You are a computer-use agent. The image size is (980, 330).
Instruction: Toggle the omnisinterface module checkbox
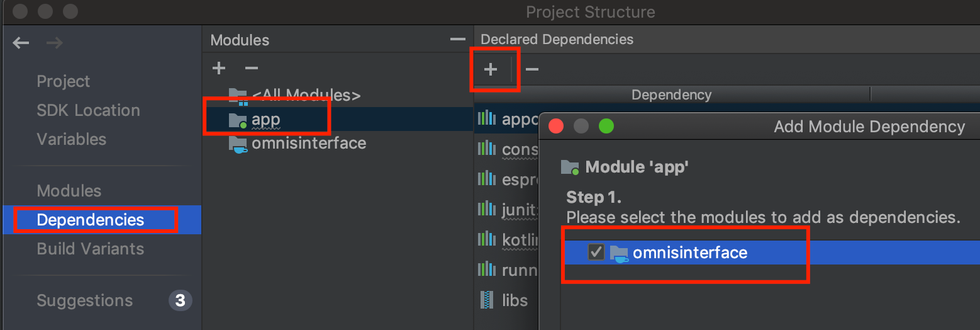click(596, 253)
